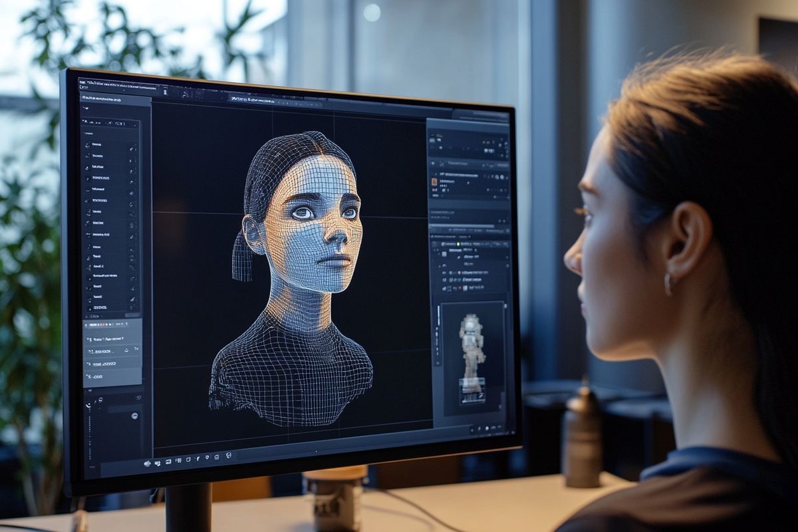Toggle the first eye icon in right layer list
This screenshot has height=532, width=798.
click(x=445, y=272)
